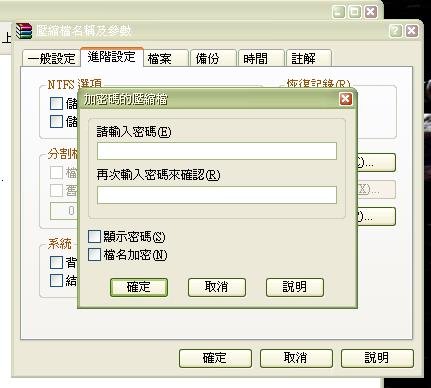Toggle first checkbox in 系統 group
Viewport: 431px width, 388px height.
pos(56,263)
